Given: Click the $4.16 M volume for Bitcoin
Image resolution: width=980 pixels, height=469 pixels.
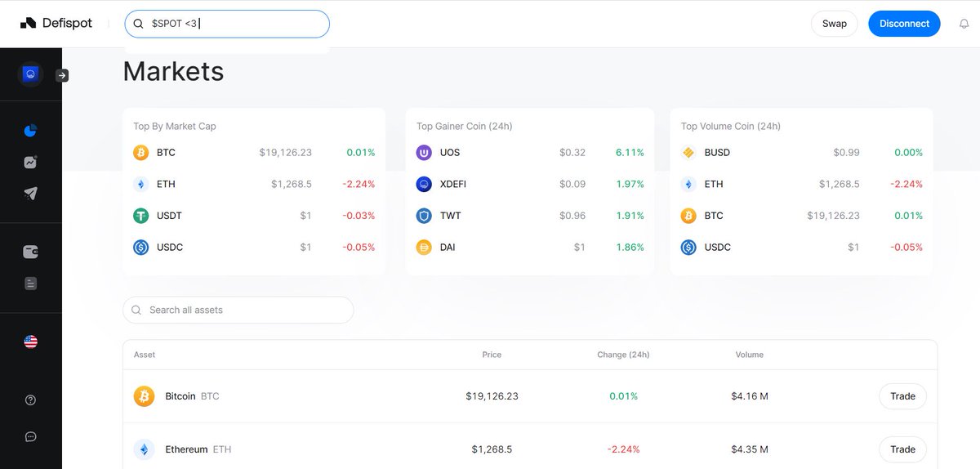Looking at the screenshot, I should pyautogui.click(x=750, y=396).
